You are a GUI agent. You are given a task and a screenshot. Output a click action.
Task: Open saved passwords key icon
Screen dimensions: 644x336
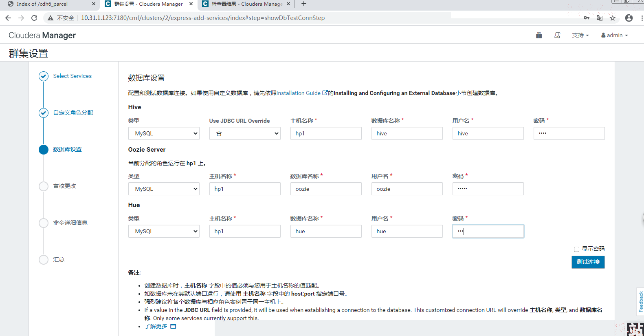587,18
